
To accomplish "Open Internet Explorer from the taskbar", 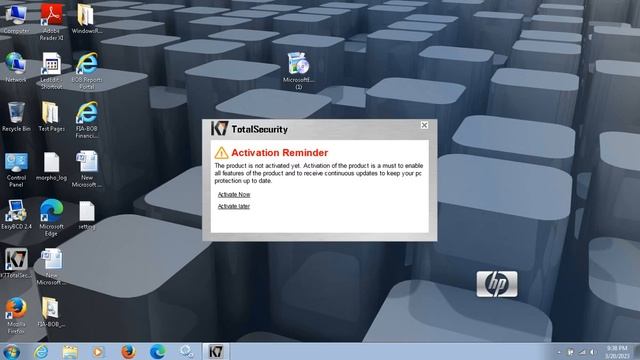I will 41,351.
